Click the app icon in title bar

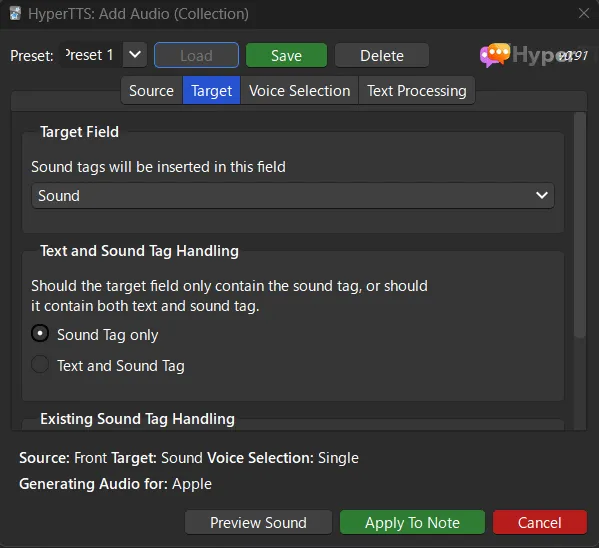click(15, 13)
